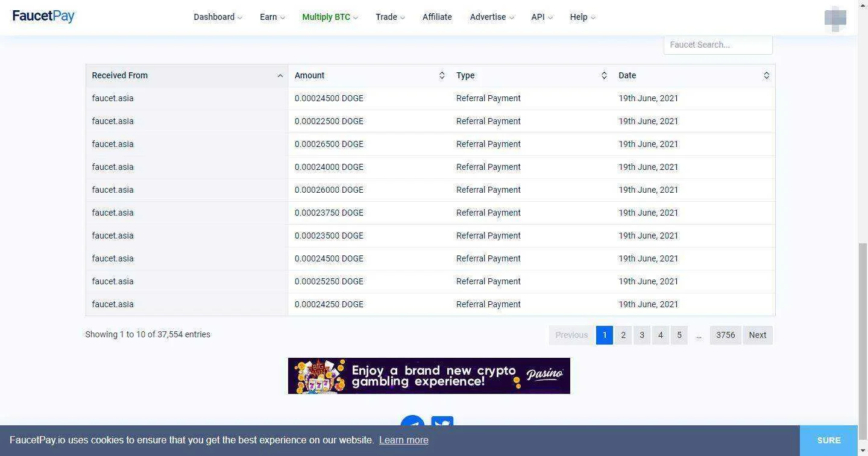Image resolution: width=868 pixels, height=456 pixels.
Task: Click Referral Payment in the 0.00024250 DOGE row
Action: [488, 304]
